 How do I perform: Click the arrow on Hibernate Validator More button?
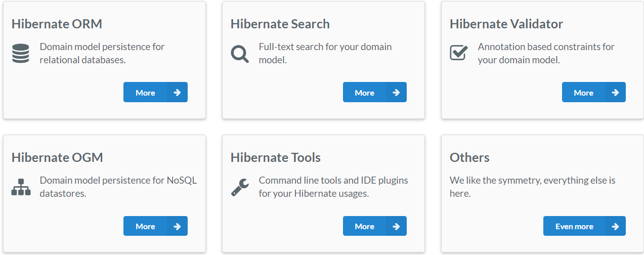pyautogui.click(x=615, y=93)
